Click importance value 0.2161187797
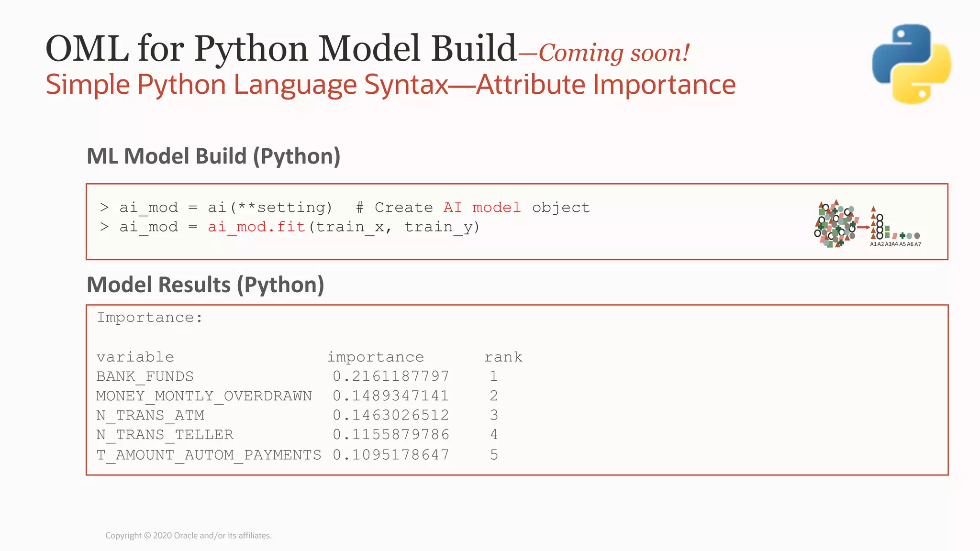The height and width of the screenshot is (551, 980). click(x=391, y=376)
